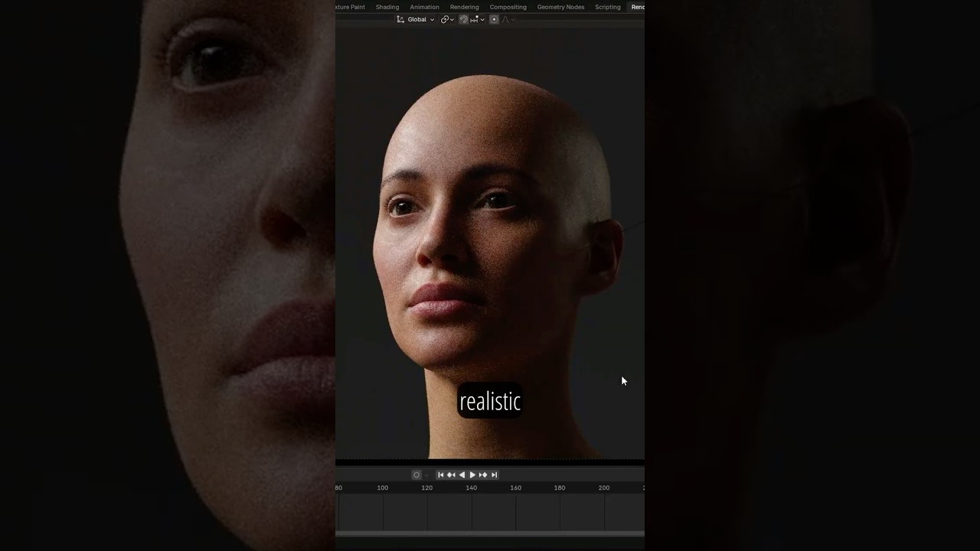Switch to the Compositing workspace tab

[x=508, y=7]
